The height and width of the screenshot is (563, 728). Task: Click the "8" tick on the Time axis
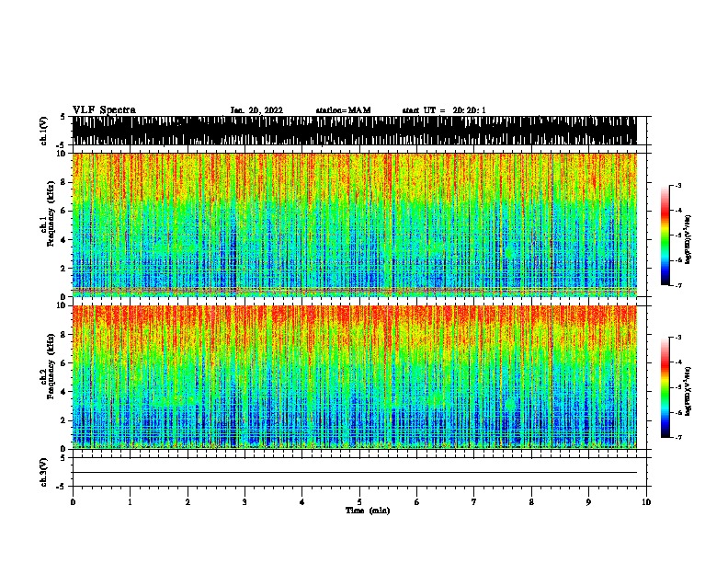click(531, 502)
